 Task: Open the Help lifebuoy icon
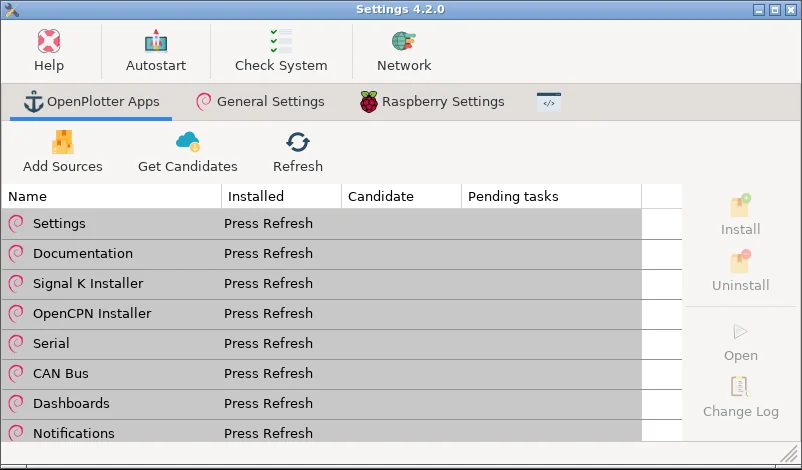[49, 41]
